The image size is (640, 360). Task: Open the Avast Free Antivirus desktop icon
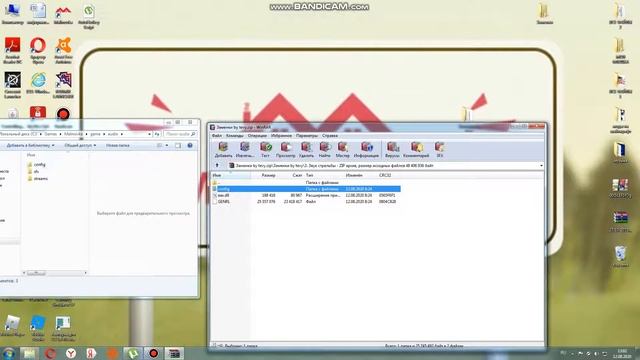63,50
